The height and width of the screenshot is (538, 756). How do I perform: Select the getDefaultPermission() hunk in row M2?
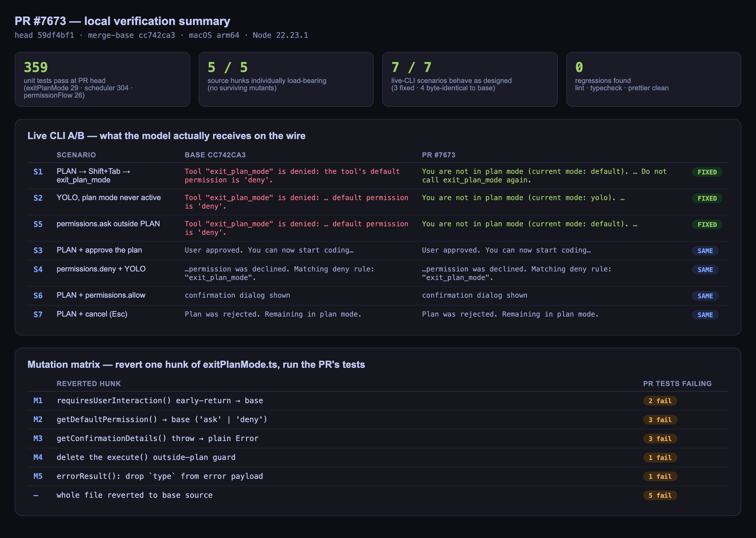(162, 420)
